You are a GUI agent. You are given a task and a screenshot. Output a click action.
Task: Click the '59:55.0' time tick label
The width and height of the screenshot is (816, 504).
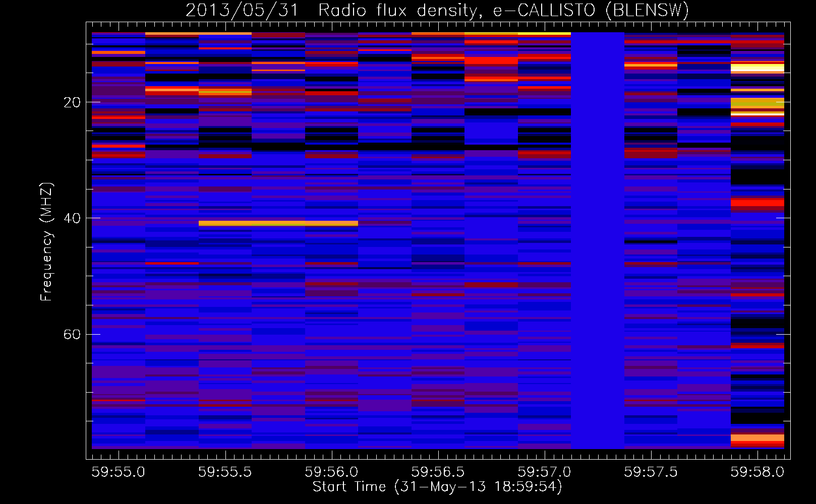coord(119,472)
